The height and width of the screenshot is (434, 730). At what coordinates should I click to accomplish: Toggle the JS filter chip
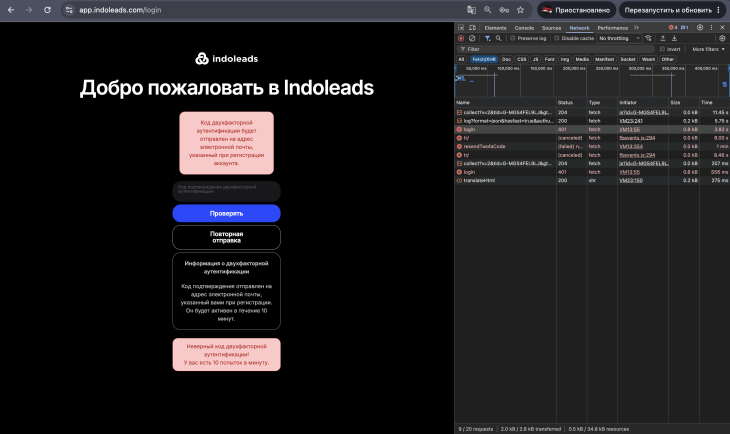click(x=535, y=59)
